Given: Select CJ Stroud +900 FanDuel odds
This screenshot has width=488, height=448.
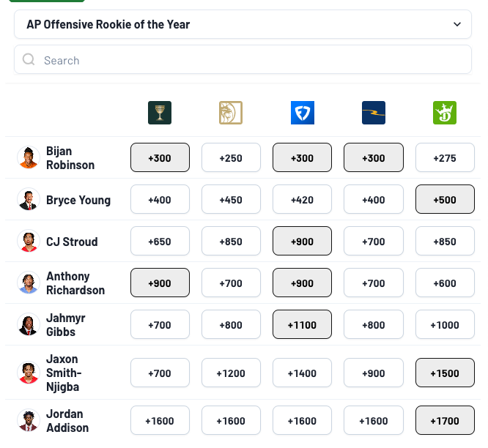Looking at the screenshot, I should 302,241.
